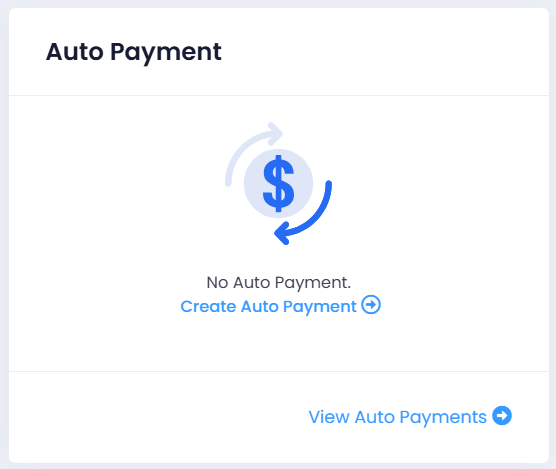
Task: Click the solid arrow icon next to View Auto Payments
Action: (x=502, y=415)
